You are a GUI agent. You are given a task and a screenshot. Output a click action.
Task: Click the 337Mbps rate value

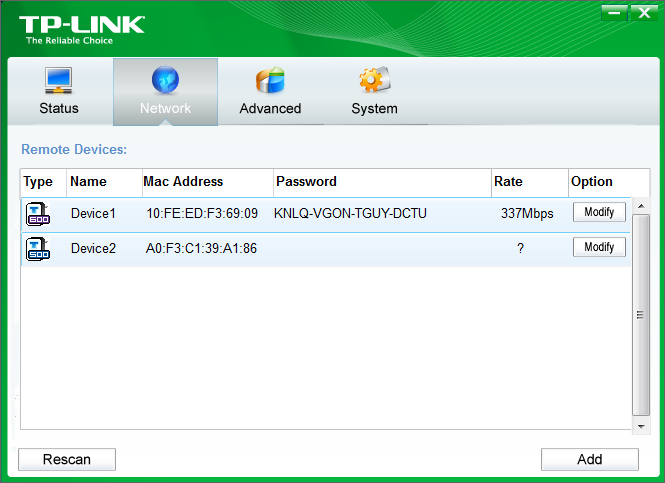tap(527, 213)
